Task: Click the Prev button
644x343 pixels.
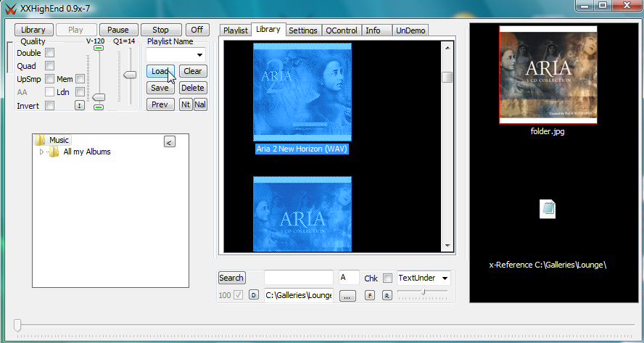Action: click(x=160, y=104)
